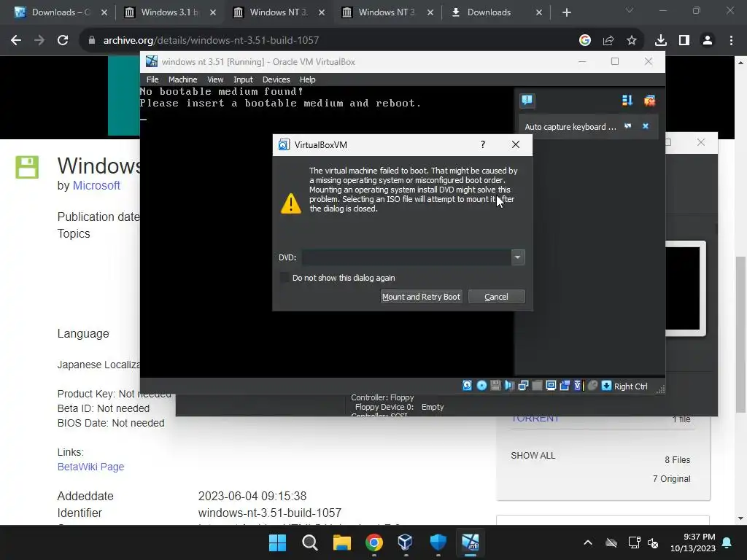The width and height of the screenshot is (747, 560).
Task: Open the Help menu in VM window
Action: (x=307, y=79)
